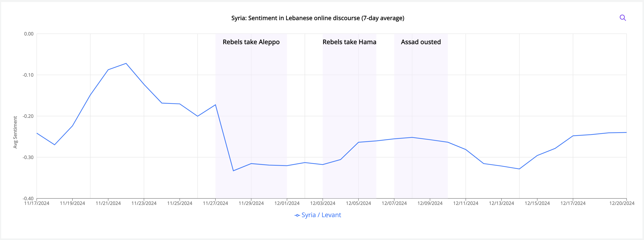Screen dimensions: 644x240
Task: Click the 12/11/2024 x-axis date label
Action: pos(466,203)
